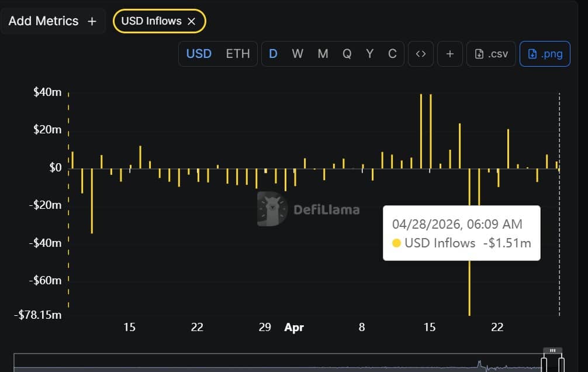Switch to daily interval D
The image size is (588, 372).
(273, 53)
